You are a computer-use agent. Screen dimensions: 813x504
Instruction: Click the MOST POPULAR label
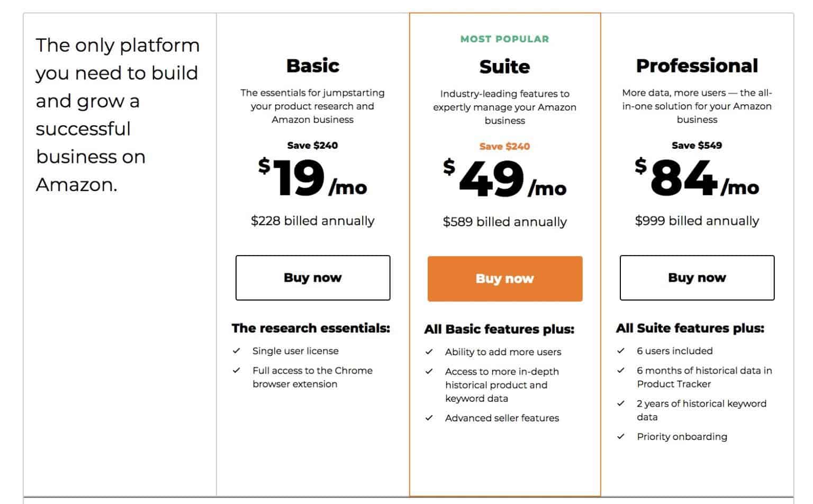[x=504, y=39]
